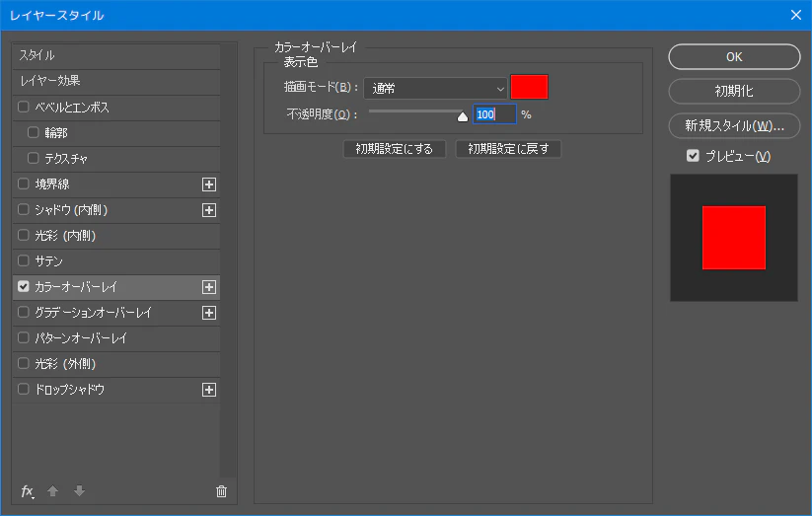Open the red overlay color swatch
The width and height of the screenshot is (812, 516).
click(x=529, y=87)
